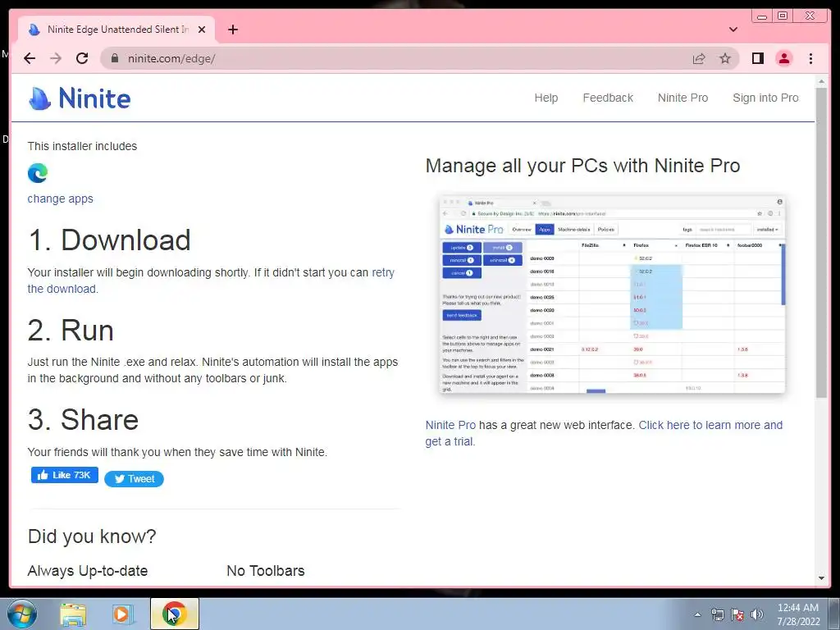Click the Tweet button
Image resolution: width=840 pixels, height=630 pixels.
point(134,479)
